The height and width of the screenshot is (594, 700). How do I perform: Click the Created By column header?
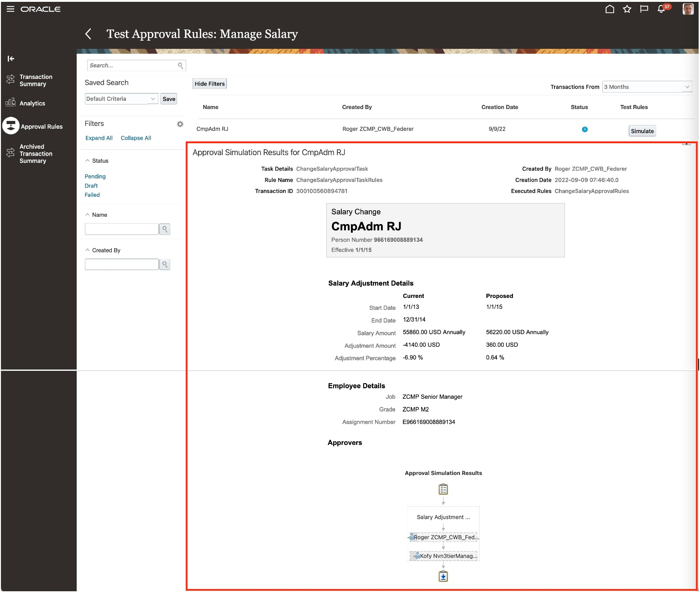[357, 107]
